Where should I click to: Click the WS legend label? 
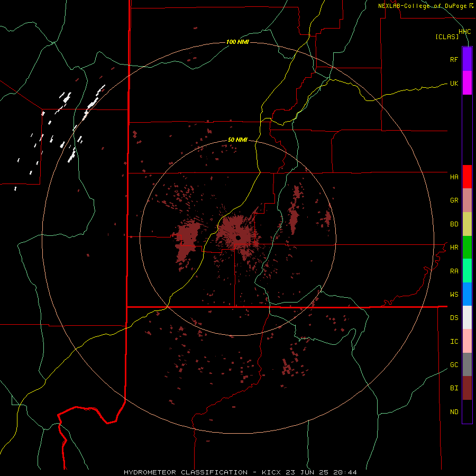[454, 295]
